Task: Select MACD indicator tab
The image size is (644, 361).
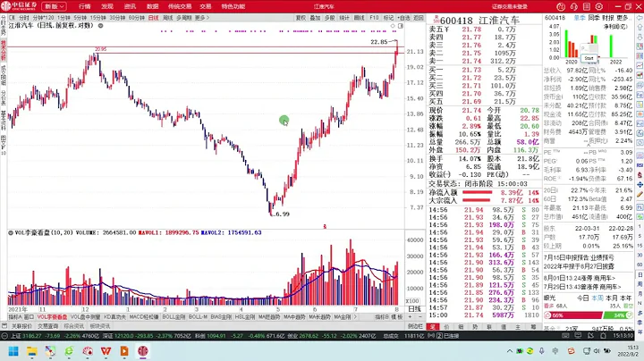Action: coord(144,317)
